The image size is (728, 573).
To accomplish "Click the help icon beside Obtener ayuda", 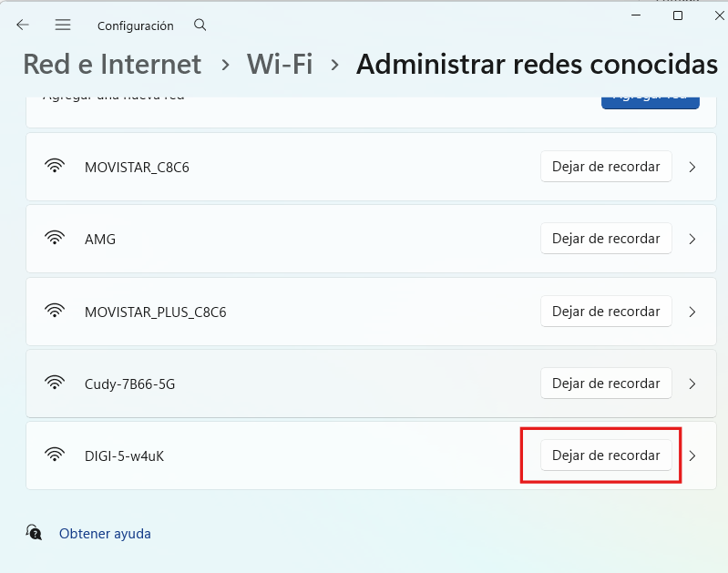I will [x=34, y=533].
